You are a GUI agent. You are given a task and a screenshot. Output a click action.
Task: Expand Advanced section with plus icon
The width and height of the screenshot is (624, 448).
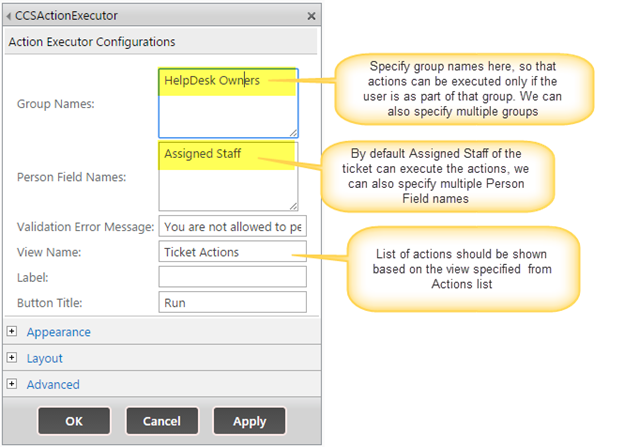pos(12,384)
